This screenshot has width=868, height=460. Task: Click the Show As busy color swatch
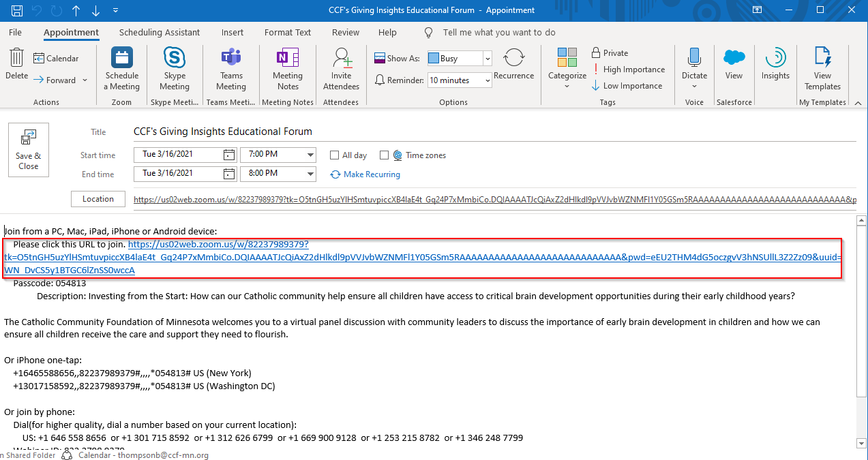pos(434,59)
